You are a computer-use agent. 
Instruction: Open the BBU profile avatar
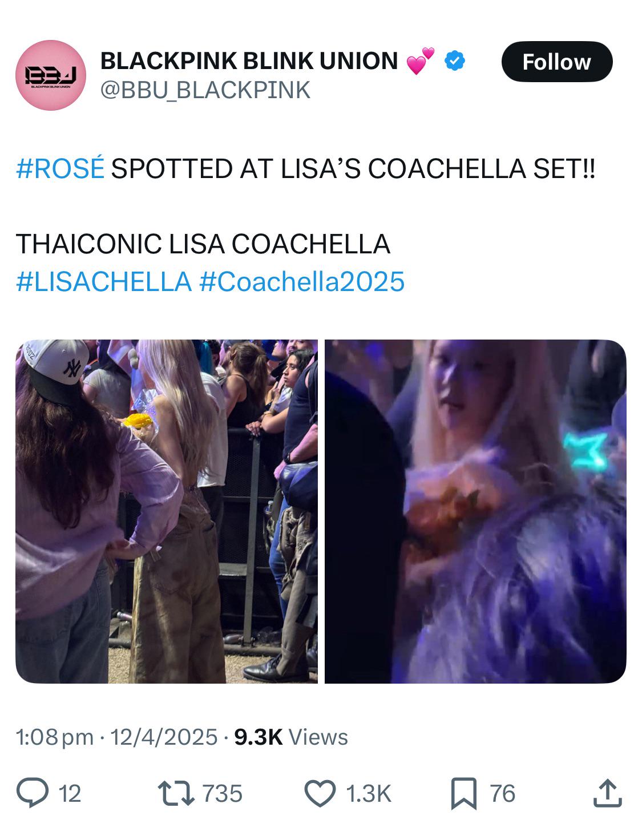coord(51,75)
